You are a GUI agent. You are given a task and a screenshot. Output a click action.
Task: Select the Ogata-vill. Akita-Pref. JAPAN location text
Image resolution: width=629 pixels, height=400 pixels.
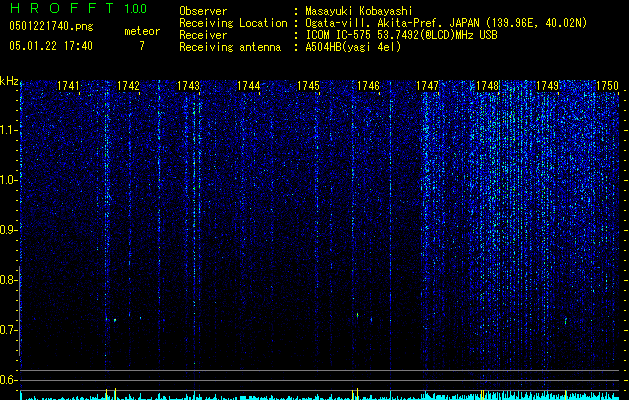446,23
